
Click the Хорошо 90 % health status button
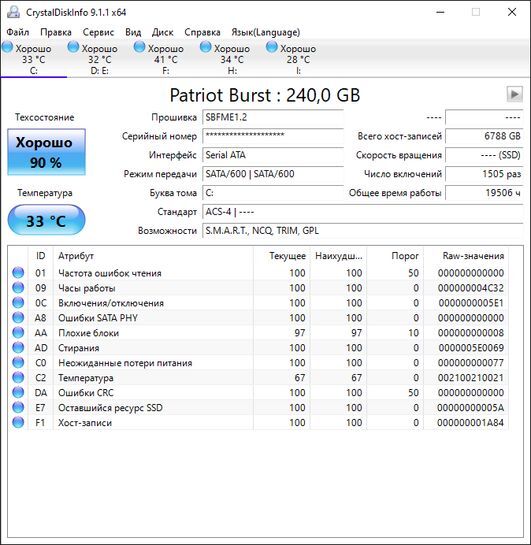click(47, 152)
